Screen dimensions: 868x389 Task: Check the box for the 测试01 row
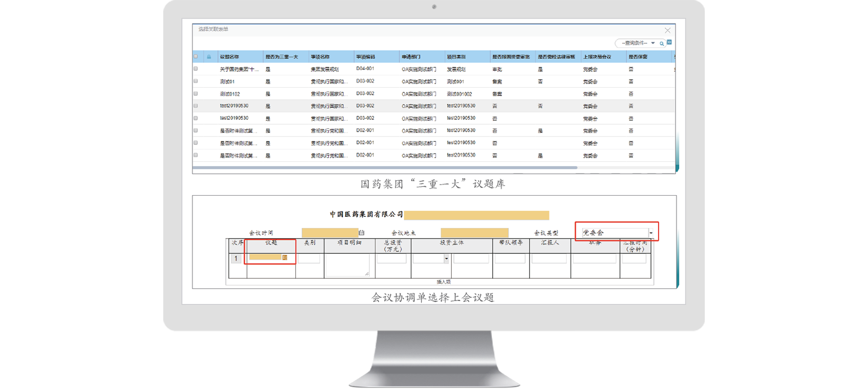coord(196,81)
